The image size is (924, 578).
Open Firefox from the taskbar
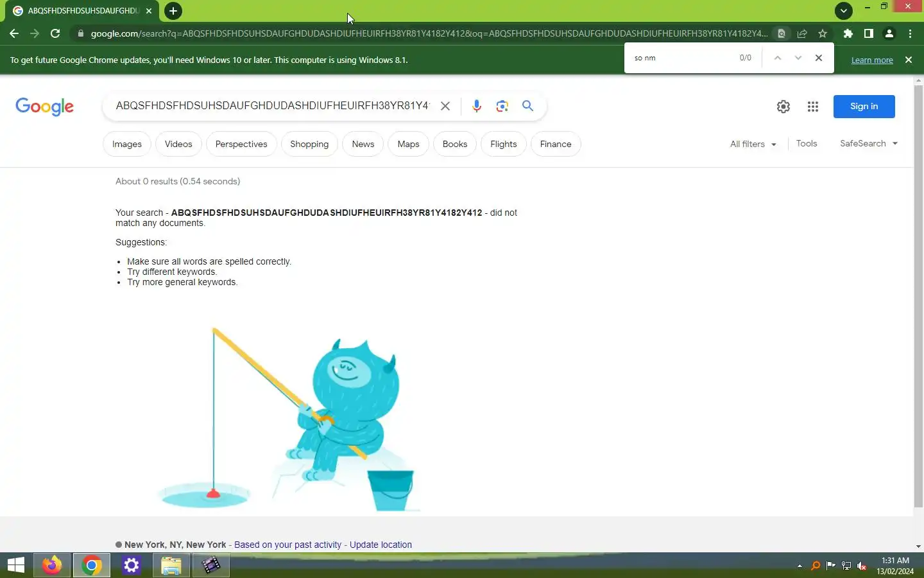click(52, 565)
